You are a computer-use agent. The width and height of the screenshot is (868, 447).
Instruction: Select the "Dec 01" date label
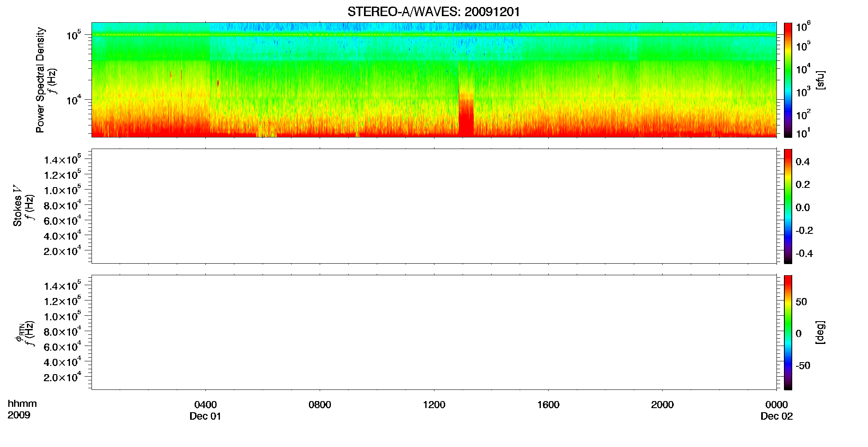[205, 416]
